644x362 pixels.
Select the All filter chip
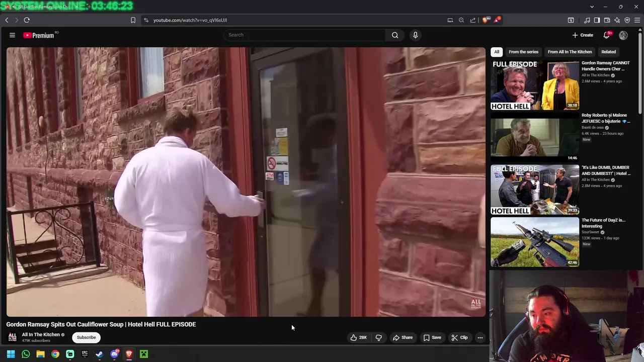tap(497, 52)
